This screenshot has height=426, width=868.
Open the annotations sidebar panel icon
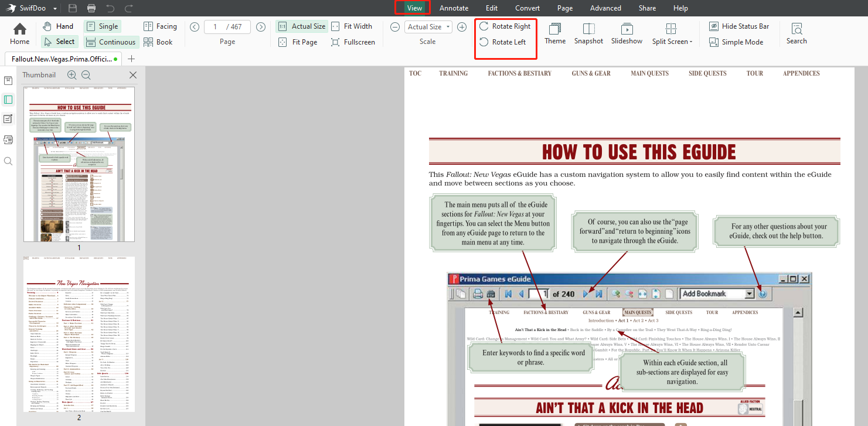coord(8,119)
